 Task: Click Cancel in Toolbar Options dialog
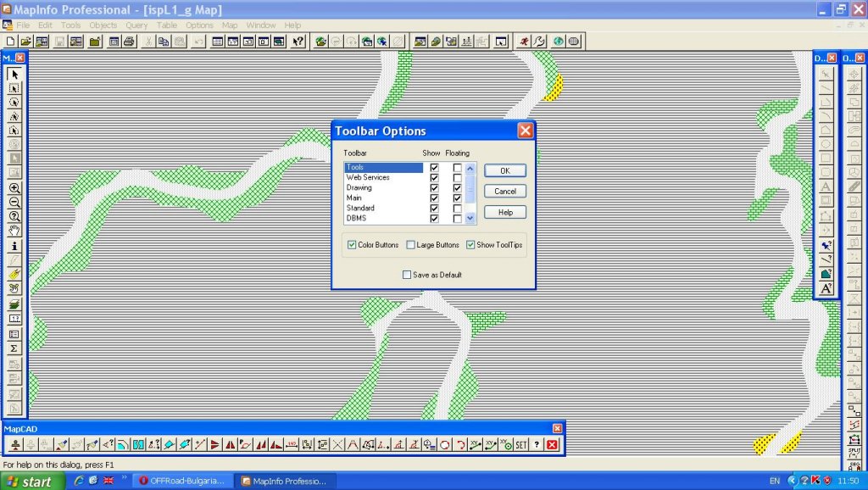[505, 192]
